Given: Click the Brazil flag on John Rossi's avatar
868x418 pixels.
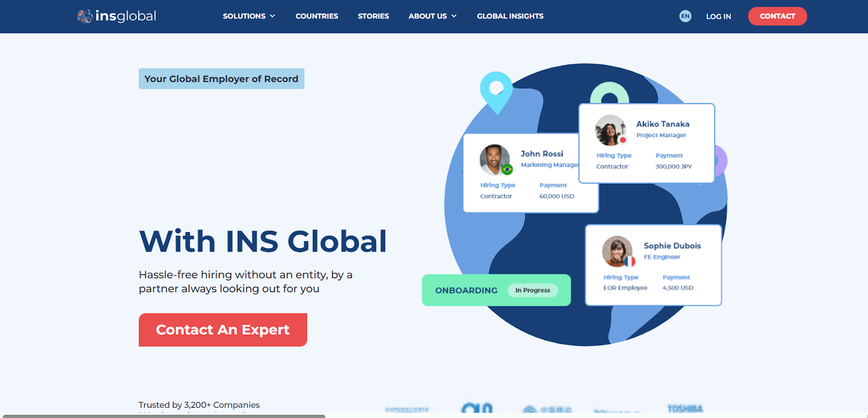Looking at the screenshot, I should [507, 170].
